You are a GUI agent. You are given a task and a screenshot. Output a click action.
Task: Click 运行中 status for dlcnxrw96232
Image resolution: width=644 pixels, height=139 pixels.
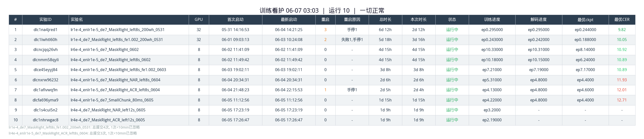[452, 80]
